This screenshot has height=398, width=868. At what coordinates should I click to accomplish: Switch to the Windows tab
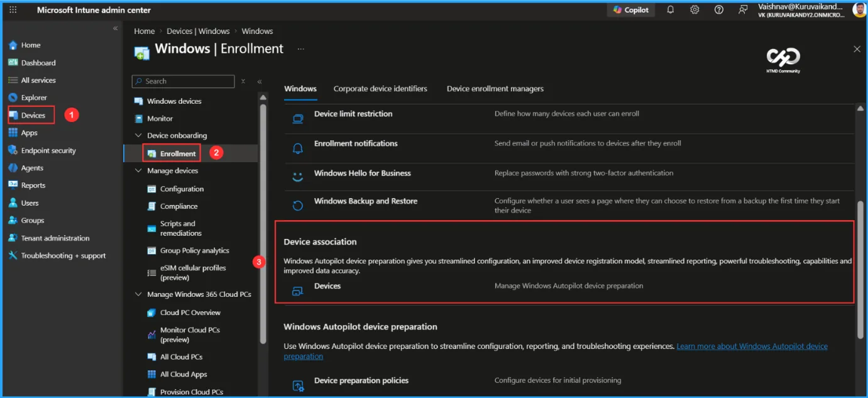(x=300, y=89)
